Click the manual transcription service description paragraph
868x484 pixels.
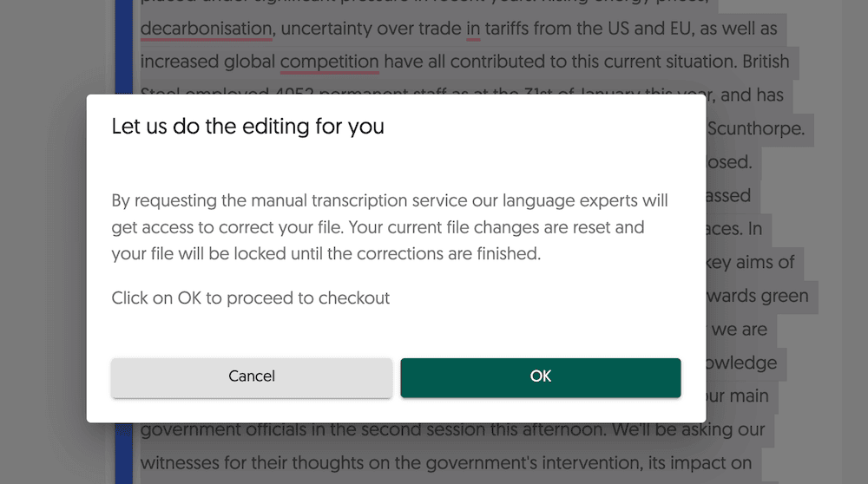390,226
